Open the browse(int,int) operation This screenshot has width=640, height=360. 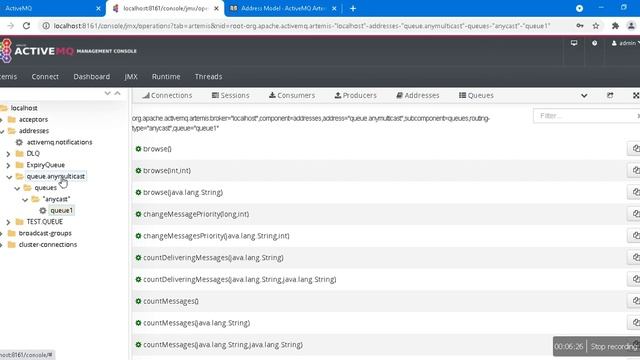click(x=167, y=171)
